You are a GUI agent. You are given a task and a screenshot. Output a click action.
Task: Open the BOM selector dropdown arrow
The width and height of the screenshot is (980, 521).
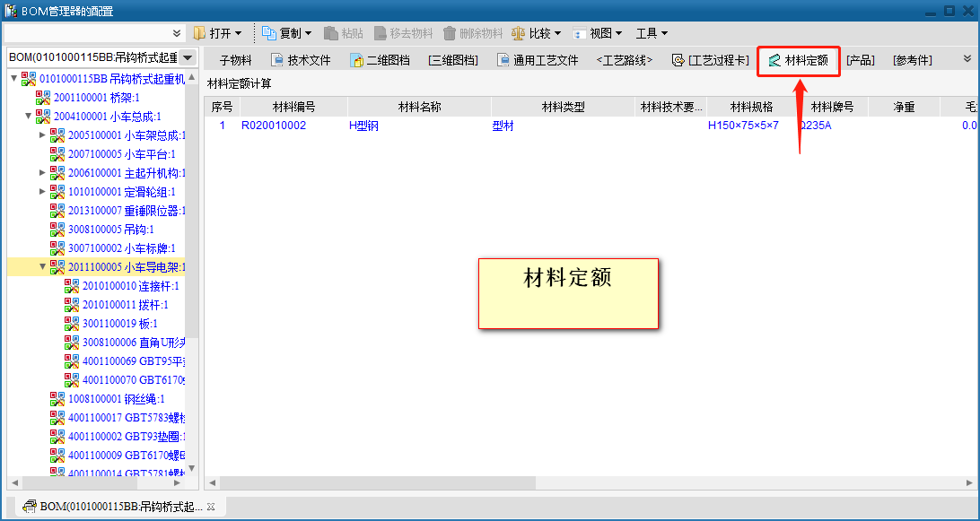[x=188, y=57]
